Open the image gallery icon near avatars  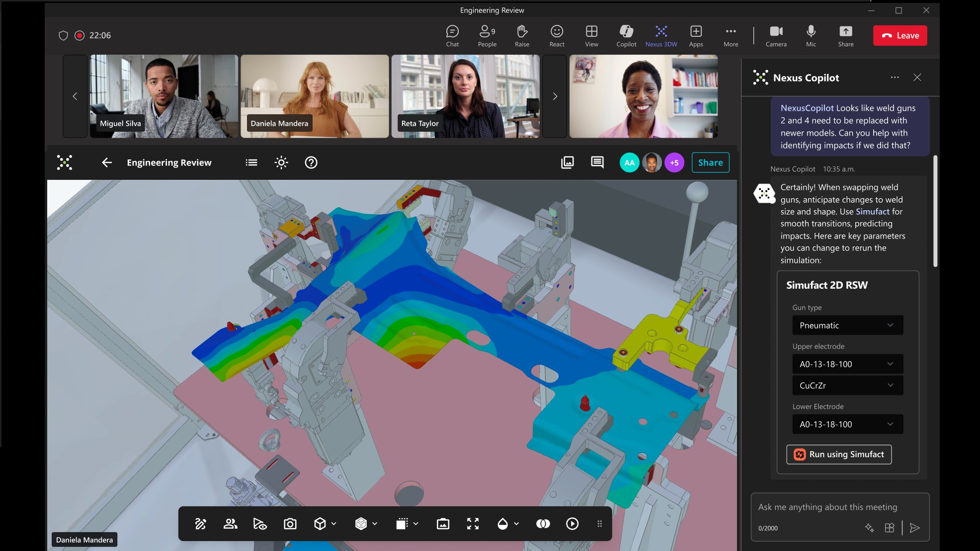567,162
